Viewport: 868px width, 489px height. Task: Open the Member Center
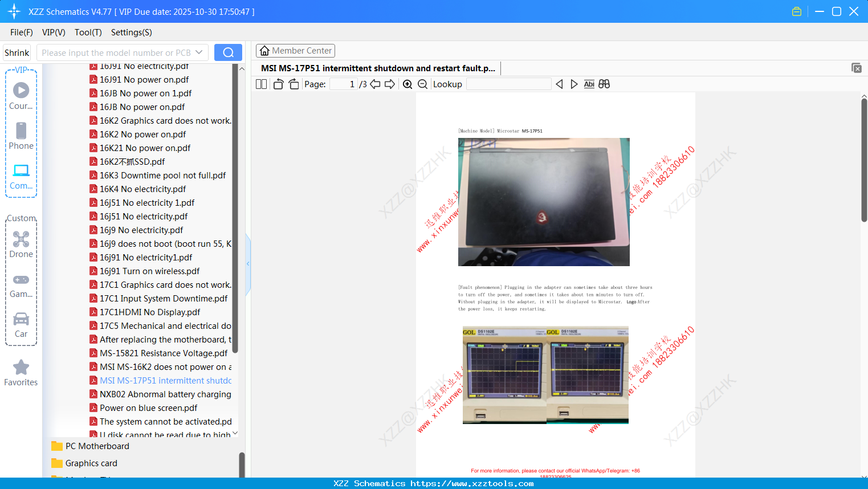(295, 51)
